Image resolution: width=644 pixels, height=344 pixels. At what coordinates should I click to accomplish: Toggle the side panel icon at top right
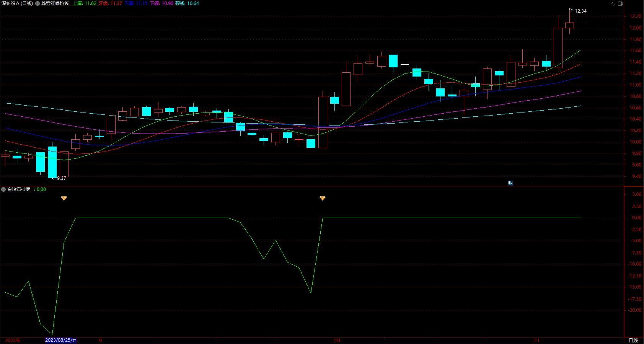(x=620, y=3)
